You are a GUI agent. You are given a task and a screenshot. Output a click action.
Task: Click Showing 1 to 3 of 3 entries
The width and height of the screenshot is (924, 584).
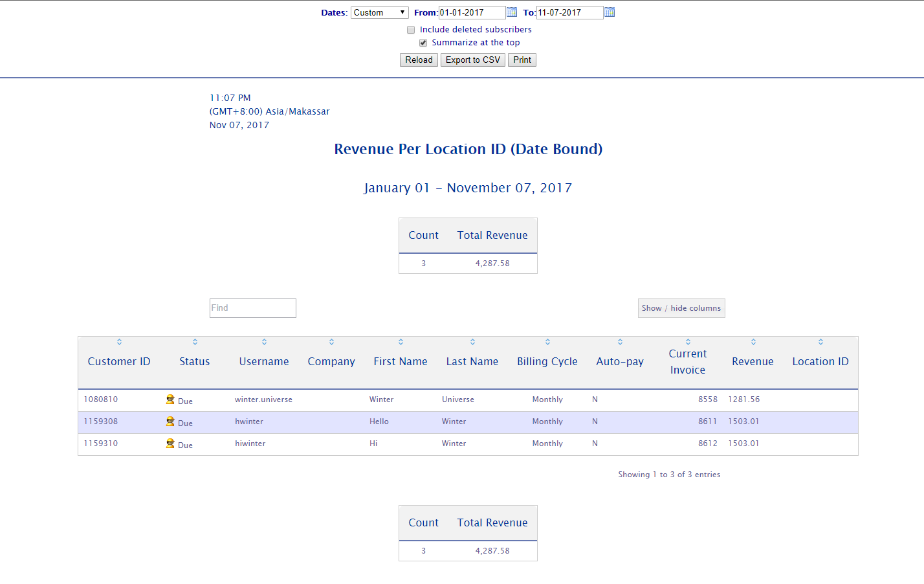tap(669, 475)
